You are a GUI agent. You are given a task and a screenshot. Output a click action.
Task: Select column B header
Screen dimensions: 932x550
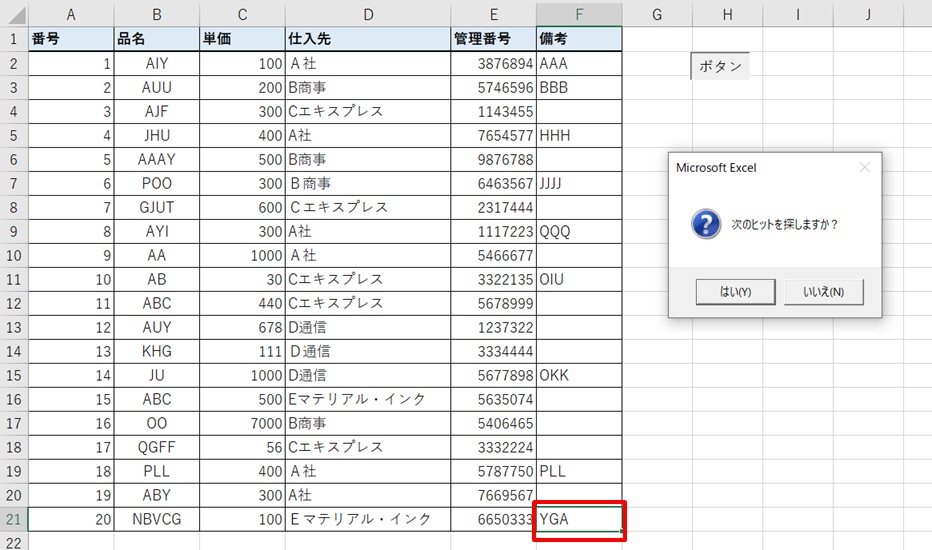pos(156,14)
